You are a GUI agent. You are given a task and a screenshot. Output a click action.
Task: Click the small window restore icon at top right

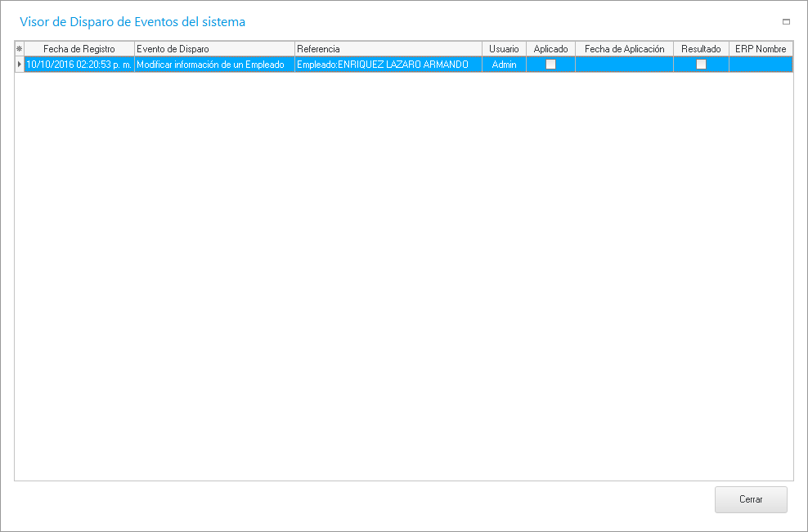point(786,22)
